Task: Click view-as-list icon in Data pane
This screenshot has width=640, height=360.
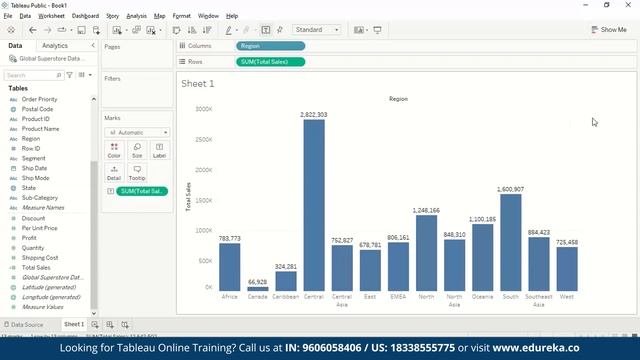Action: [x=82, y=75]
